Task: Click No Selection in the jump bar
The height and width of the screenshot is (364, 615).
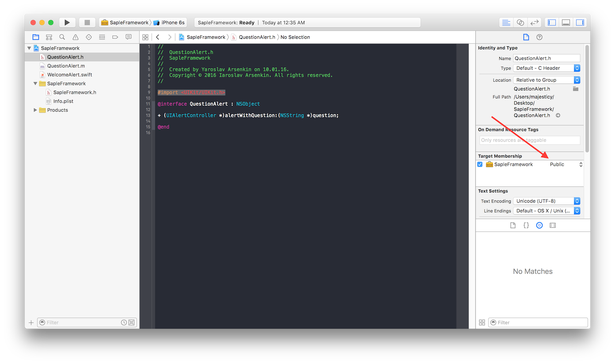Action: coord(295,37)
